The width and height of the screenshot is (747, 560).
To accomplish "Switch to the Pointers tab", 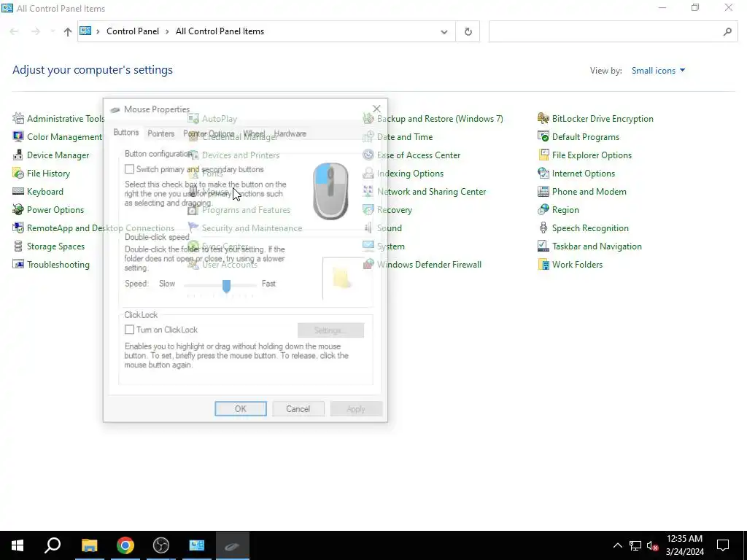I will pos(161,134).
